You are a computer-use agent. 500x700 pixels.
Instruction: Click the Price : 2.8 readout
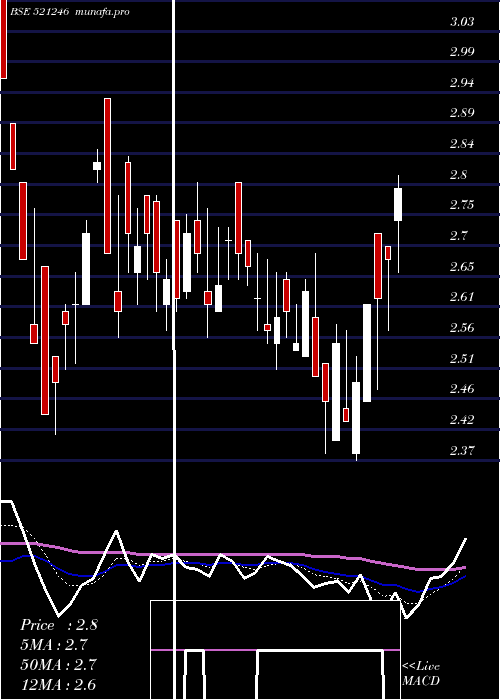click(59, 625)
